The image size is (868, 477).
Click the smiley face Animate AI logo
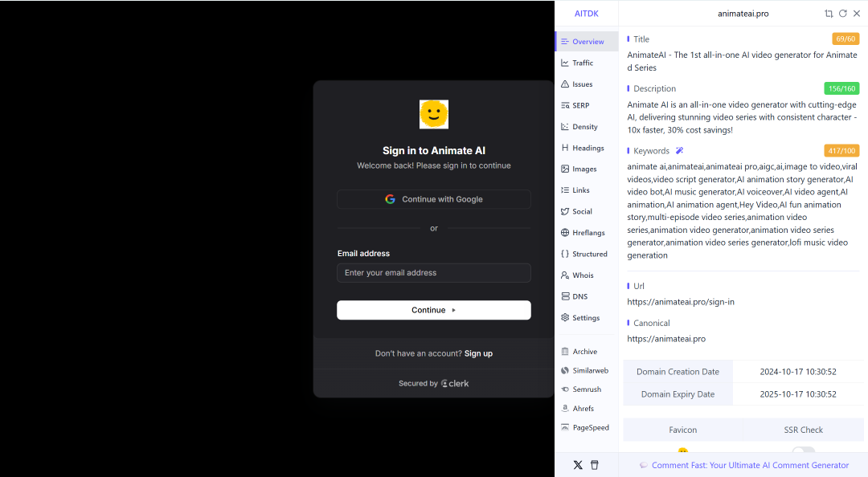coord(434,114)
